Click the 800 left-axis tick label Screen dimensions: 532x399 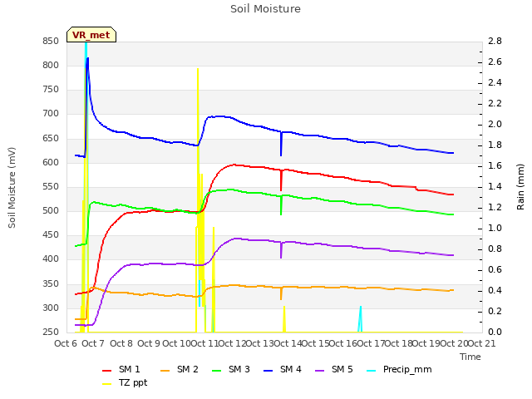(51, 65)
